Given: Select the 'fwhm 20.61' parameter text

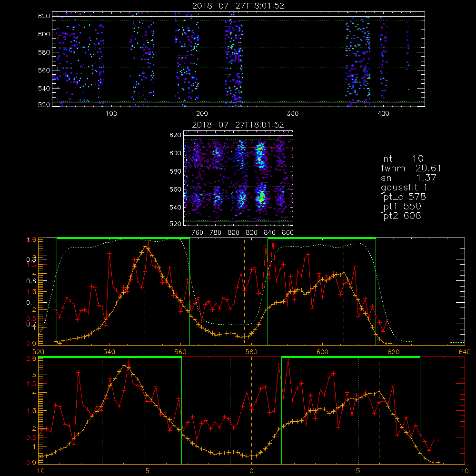Looking at the screenshot, I should click(411, 168).
